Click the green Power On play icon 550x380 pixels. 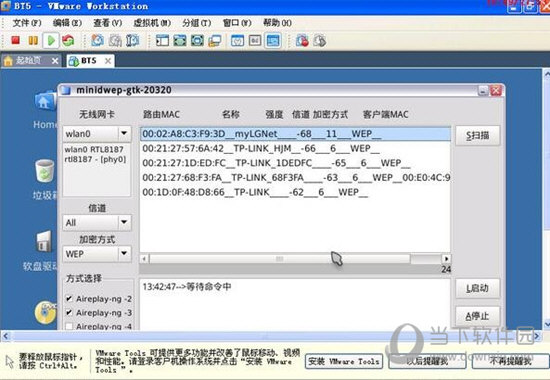[51, 41]
